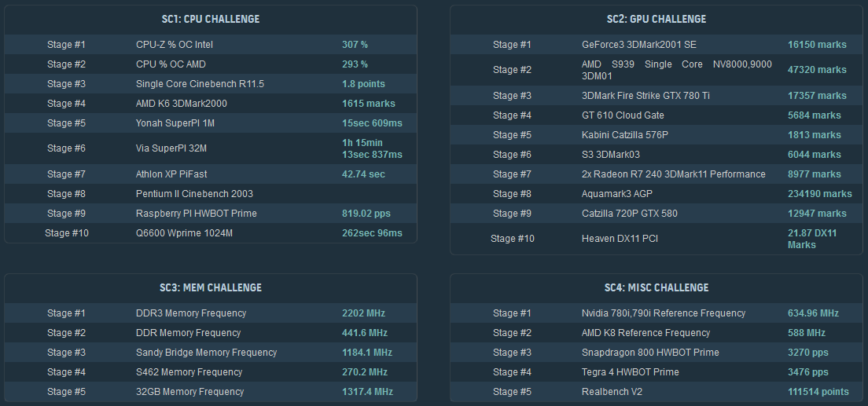Click the 42.74 sec PiFast result

click(363, 174)
